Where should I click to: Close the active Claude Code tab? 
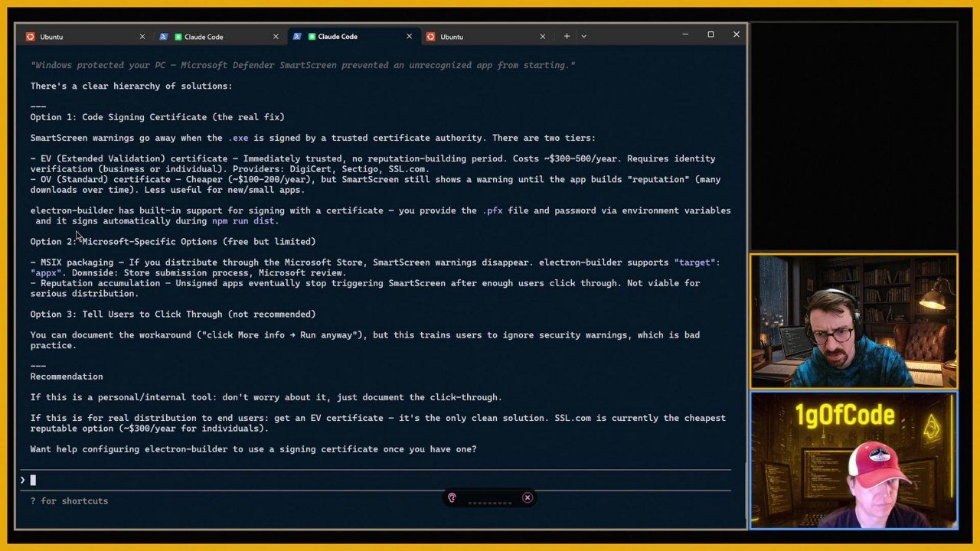(409, 36)
